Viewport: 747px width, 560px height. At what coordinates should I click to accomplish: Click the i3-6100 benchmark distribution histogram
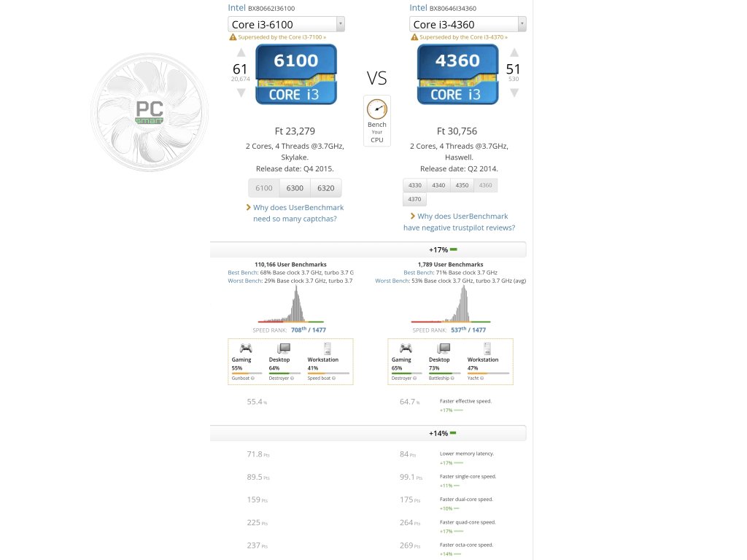(290, 304)
